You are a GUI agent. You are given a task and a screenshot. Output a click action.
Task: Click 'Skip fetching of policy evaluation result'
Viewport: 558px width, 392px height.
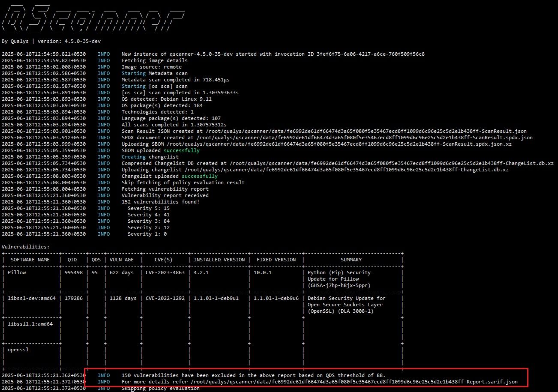(x=183, y=183)
